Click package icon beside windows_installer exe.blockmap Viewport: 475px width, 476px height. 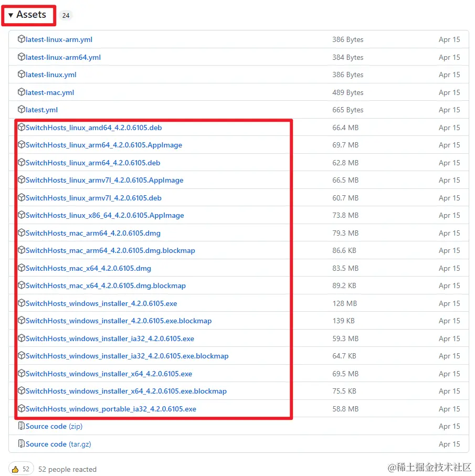21,321
